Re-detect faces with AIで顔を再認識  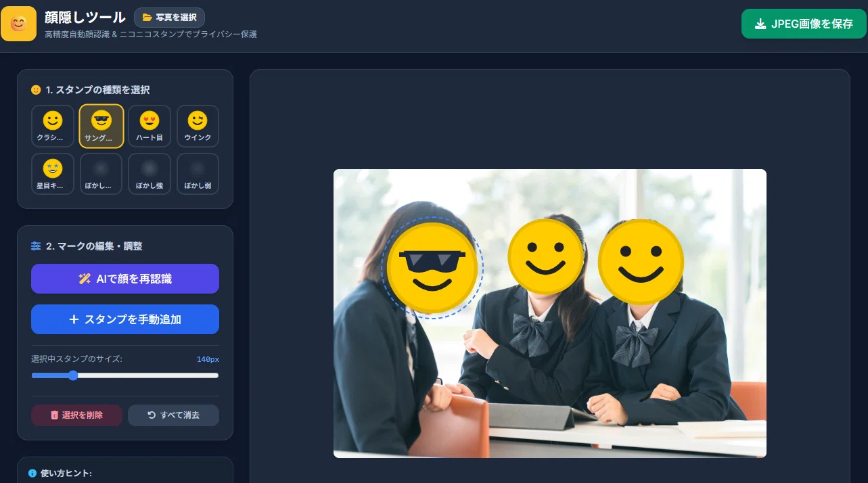(125, 279)
